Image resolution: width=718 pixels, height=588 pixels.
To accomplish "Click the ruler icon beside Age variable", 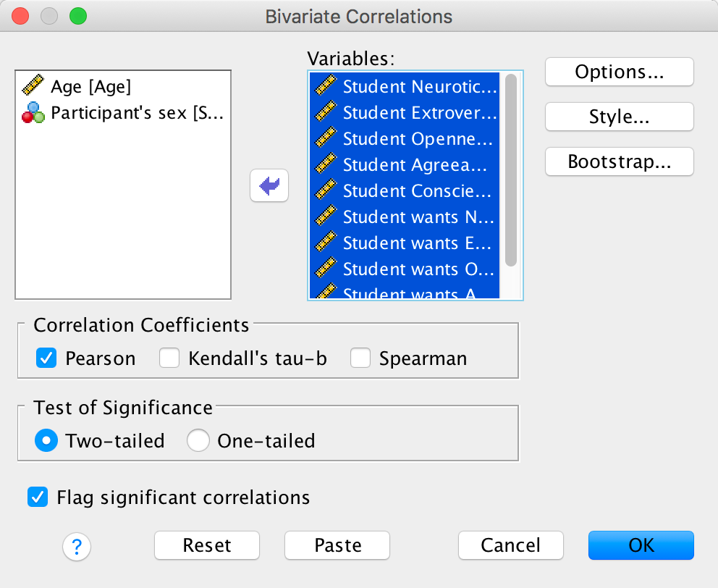I will coord(33,86).
